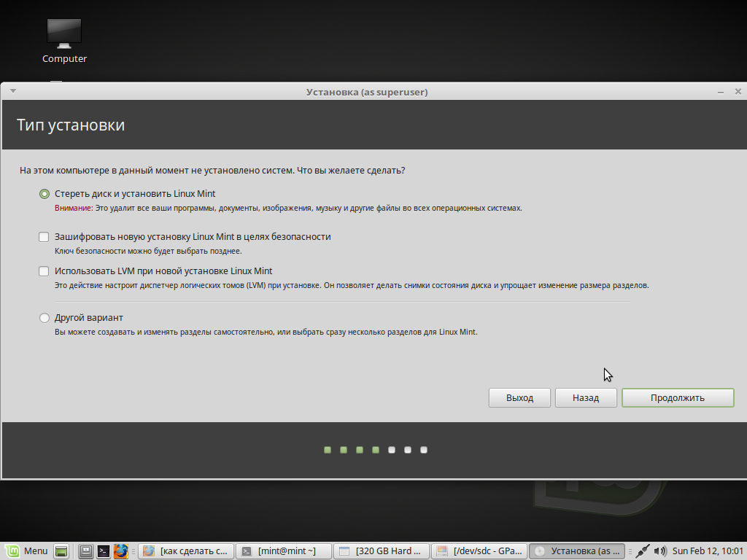Click the network connection tray icon
The width and height of the screenshot is (747, 560).
643,551
